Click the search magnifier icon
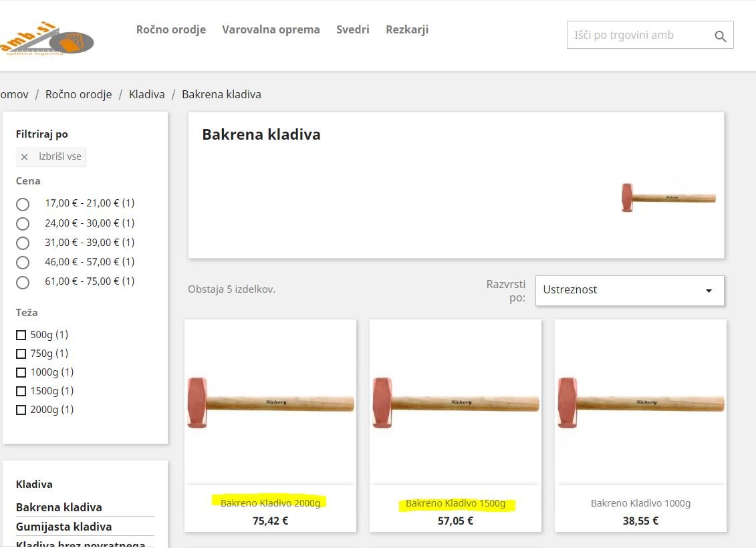This screenshot has height=548, width=756. point(721,35)
